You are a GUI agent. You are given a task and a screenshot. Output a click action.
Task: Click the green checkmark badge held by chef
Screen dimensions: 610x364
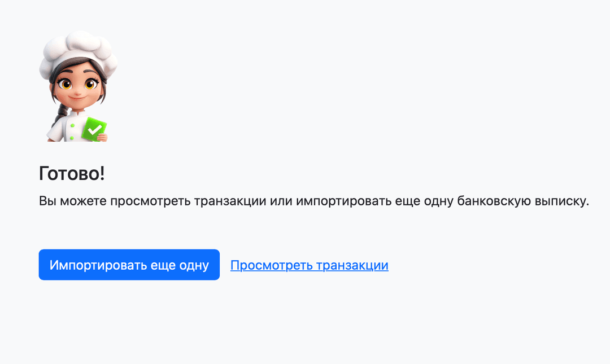[x=94, y=129]
